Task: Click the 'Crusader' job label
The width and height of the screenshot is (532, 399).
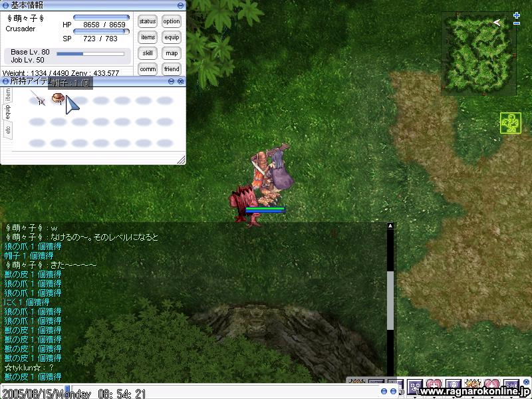Action: click(21, 29)
